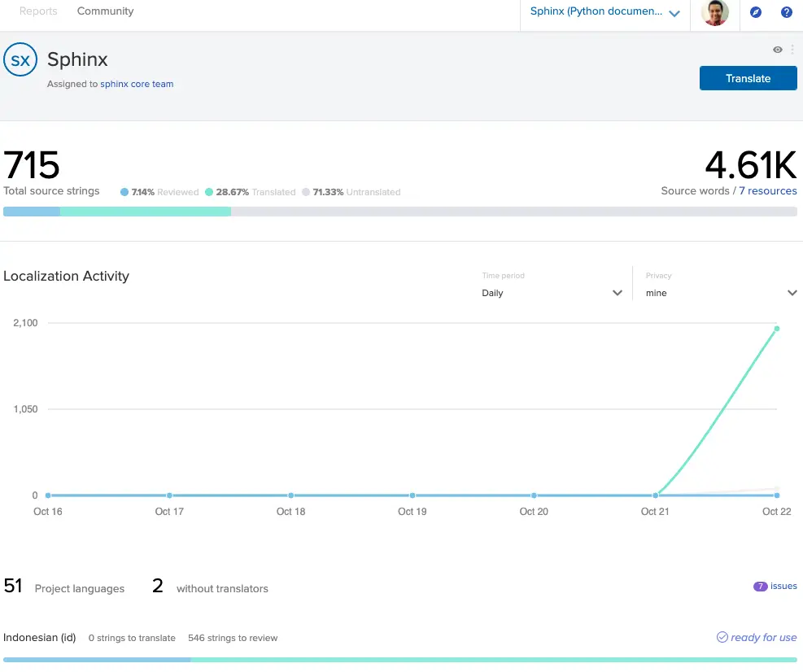Toggle the Translated legend series dot
This screenshot has width=803, height=672.
tap(209, 192)
